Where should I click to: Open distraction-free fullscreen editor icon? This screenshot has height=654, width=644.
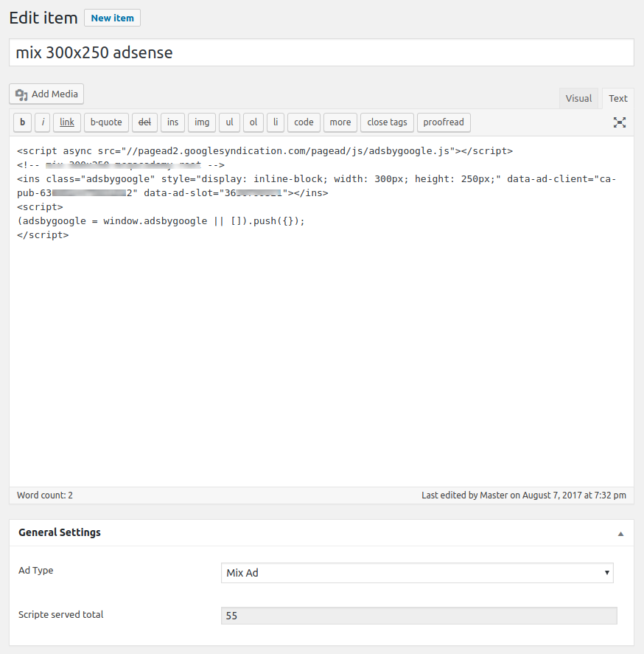[620, 122]
